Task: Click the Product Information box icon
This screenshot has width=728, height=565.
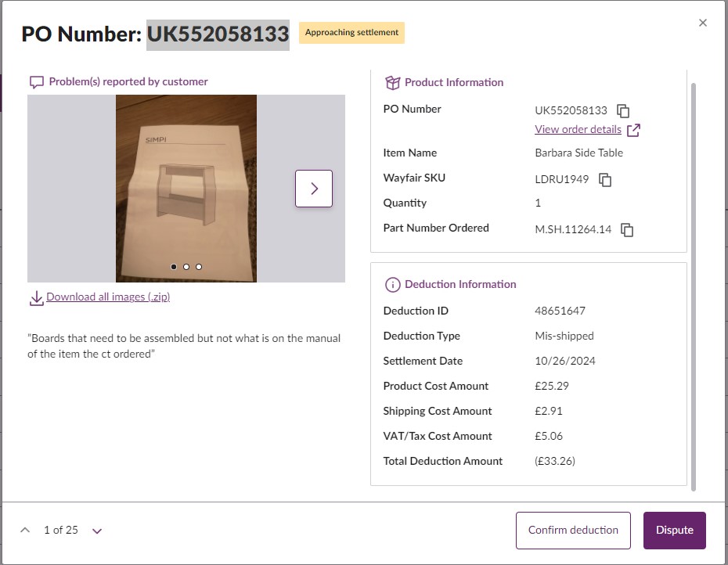Action: point(393,83)
